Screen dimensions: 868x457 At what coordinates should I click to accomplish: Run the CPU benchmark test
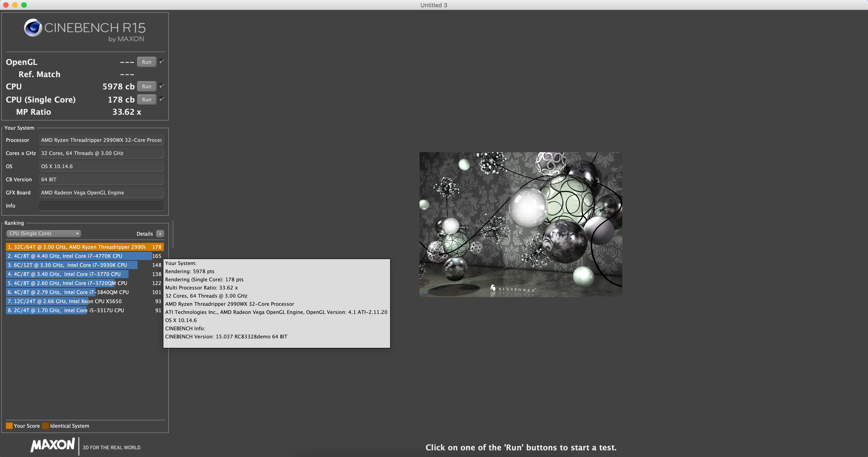147,86
